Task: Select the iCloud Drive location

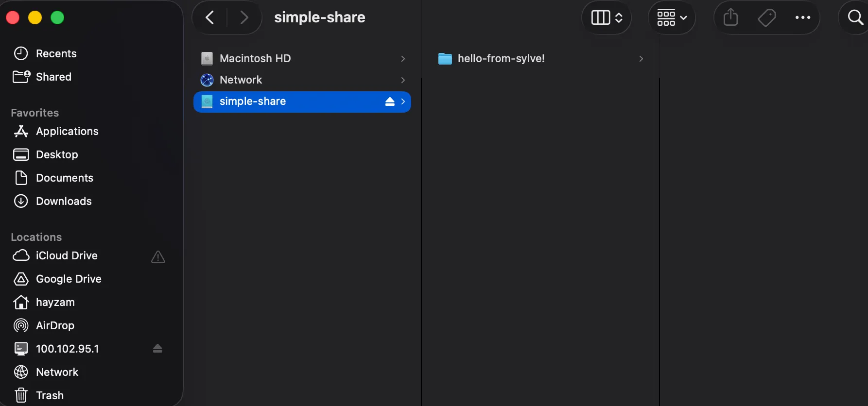Action: point(67,255)
